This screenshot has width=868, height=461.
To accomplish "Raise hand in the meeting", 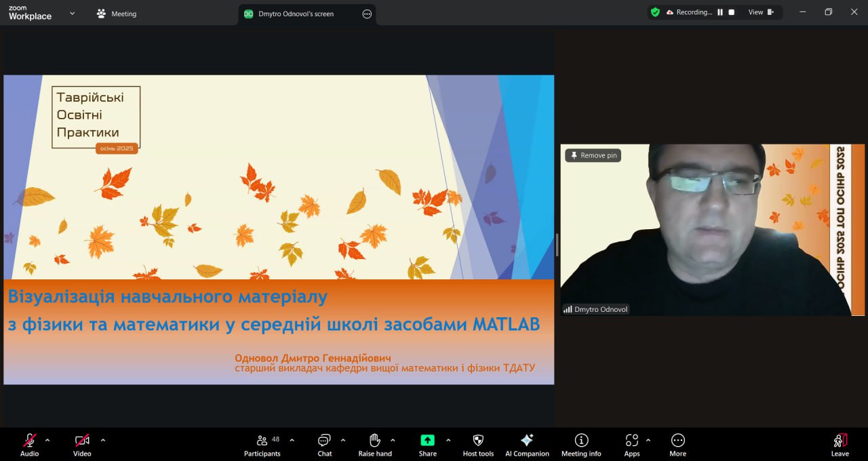I will pyautogui.click(x=375, y=445).
